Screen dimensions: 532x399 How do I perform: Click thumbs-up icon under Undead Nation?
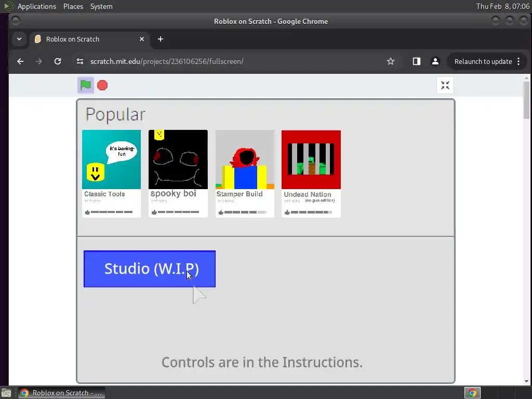(287, 212)
